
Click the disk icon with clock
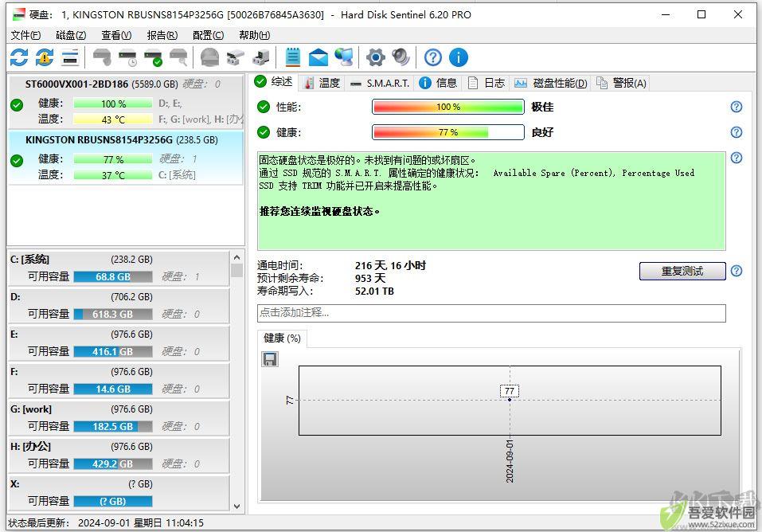(128, 57)
